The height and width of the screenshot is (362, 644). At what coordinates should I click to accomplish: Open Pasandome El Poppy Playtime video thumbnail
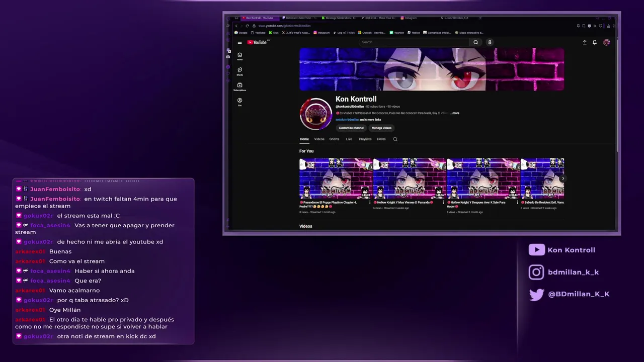click(336, 178)
